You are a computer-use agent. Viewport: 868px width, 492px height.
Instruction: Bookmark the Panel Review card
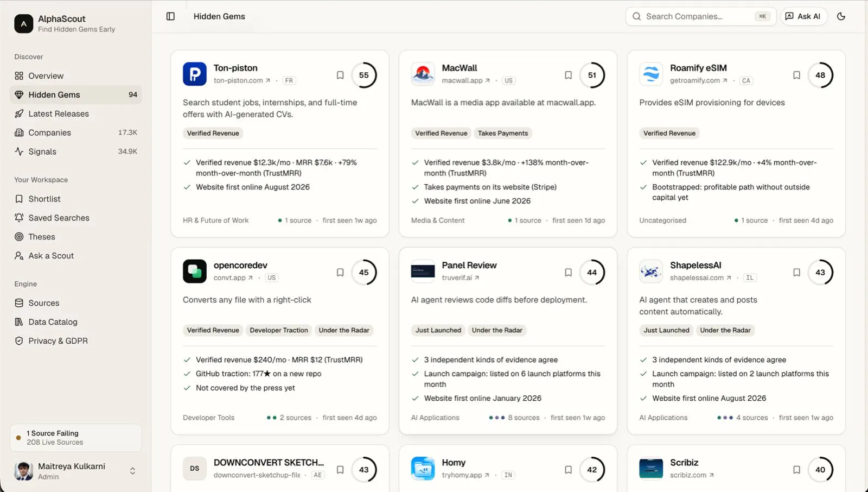point(568,272)
